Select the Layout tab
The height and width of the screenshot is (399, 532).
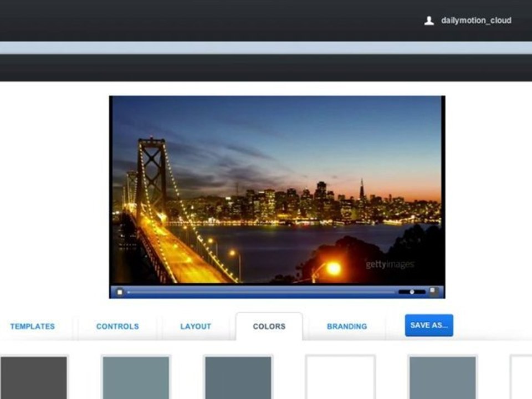(x=196, y=326)
